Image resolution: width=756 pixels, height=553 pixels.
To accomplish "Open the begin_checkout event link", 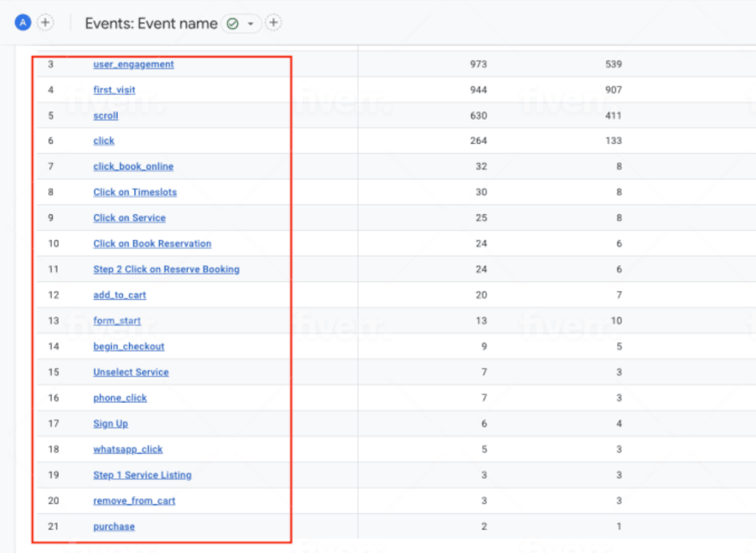I will [x=128, y=347].
